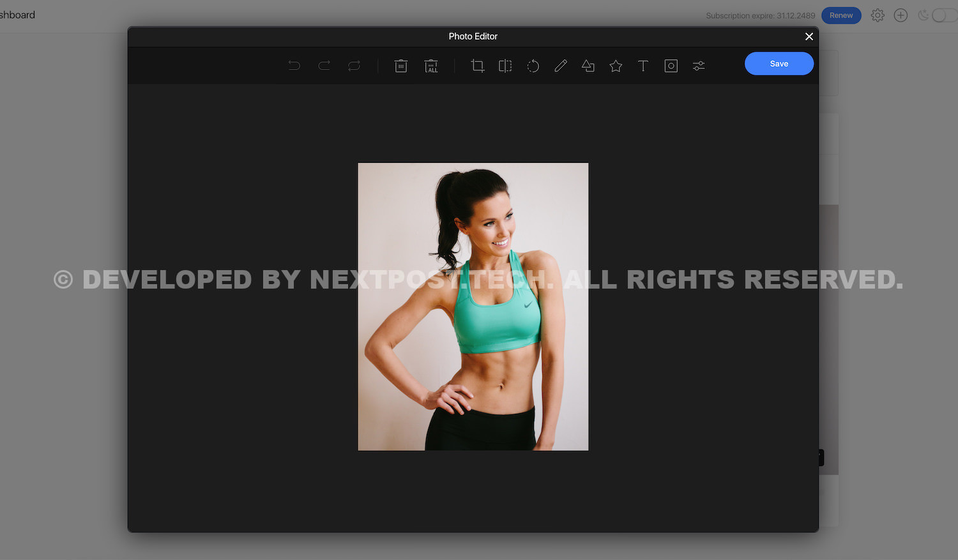
Task: Select the Flip tool
Action: click(505, 66)
